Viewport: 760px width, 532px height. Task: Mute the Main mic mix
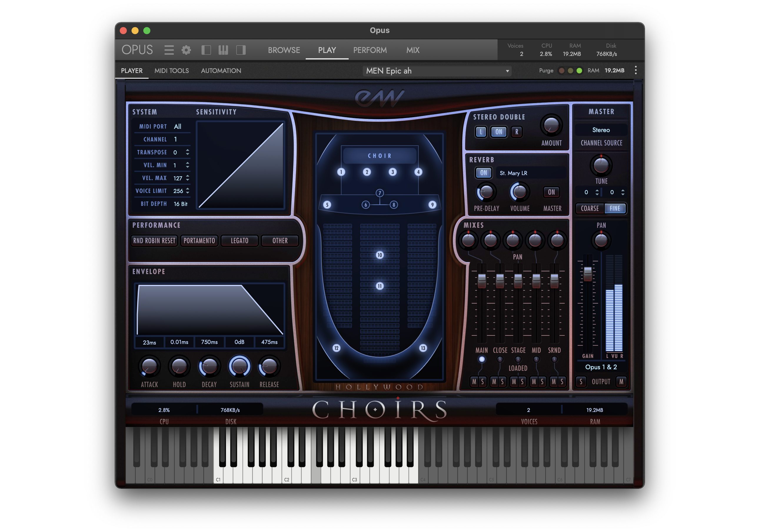[x=474, y=382]
